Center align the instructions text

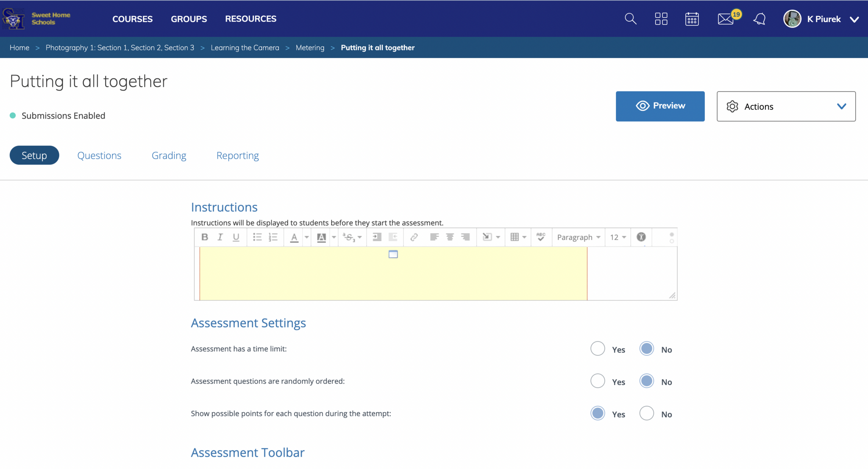(x=450, y=237)
